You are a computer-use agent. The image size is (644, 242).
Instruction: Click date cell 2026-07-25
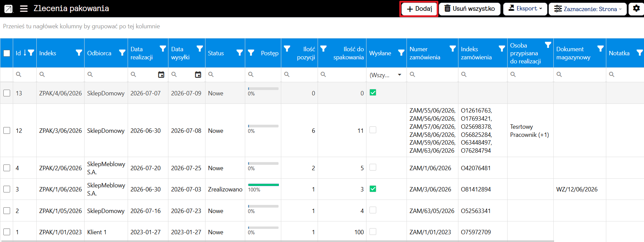pos(186,168)
